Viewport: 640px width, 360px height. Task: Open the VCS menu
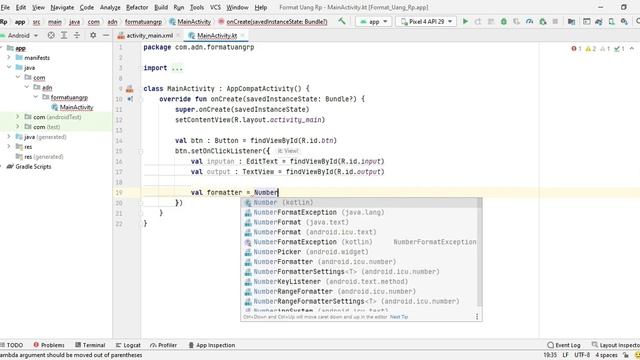(x=215, y=7)
